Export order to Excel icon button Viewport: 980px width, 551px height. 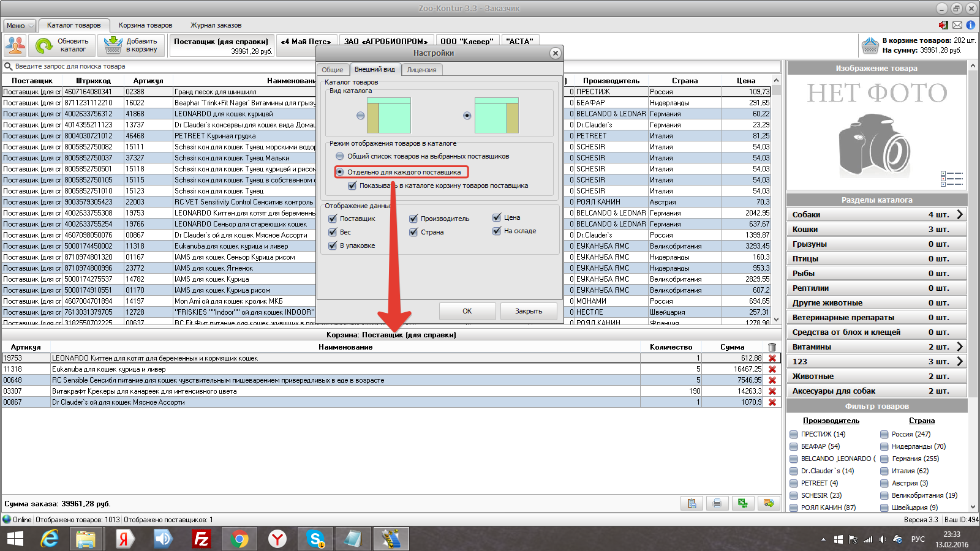pyautogui.click(x=743, y=503)
